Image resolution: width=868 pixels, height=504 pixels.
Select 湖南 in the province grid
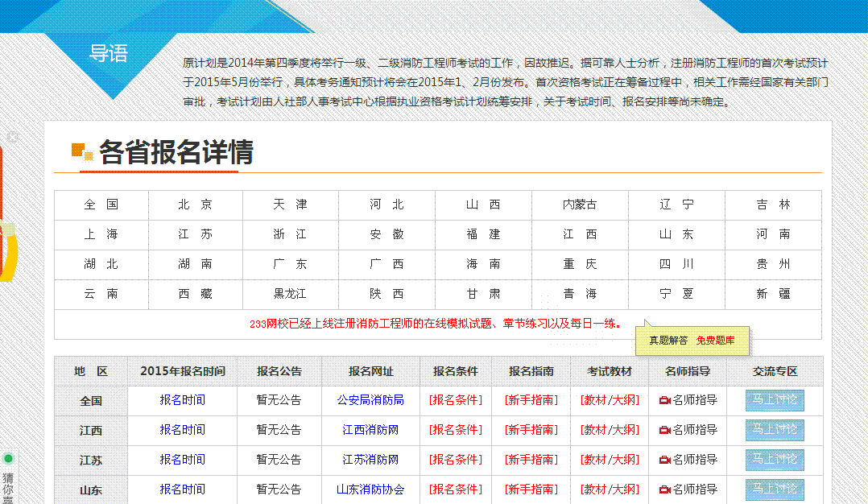point(196,264)
